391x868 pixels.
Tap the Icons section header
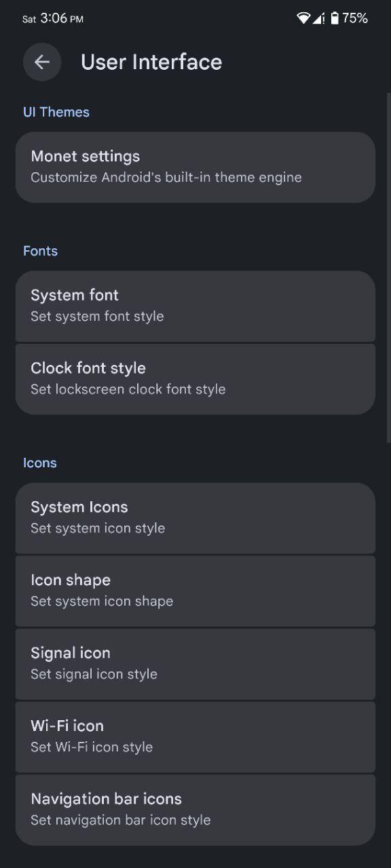pos(40,462)
